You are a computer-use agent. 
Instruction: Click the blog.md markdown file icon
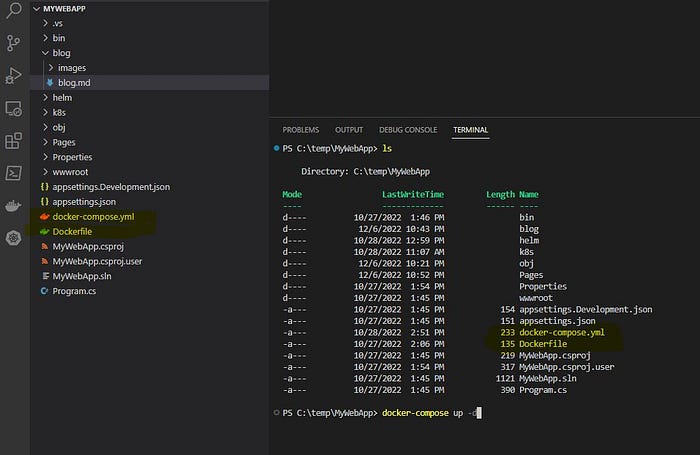pyautogui.click(x=50, y=83)
